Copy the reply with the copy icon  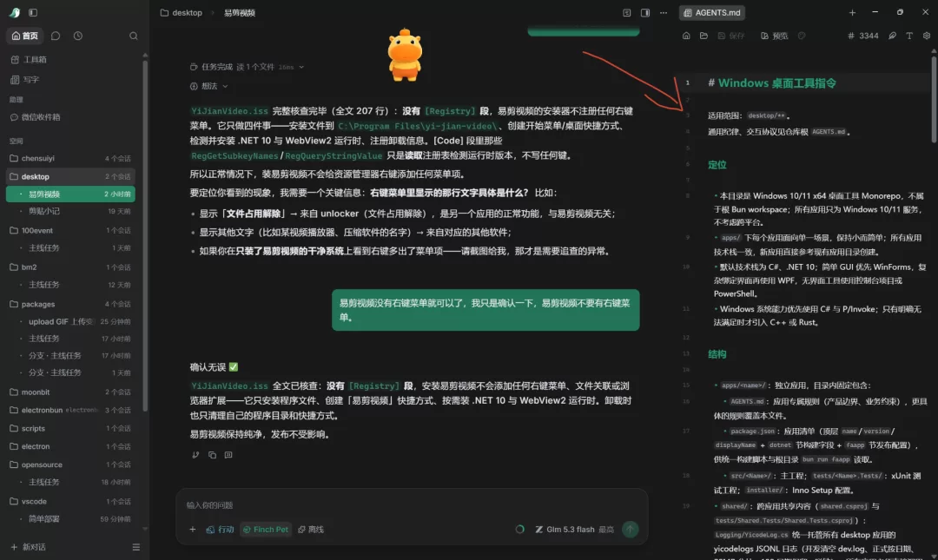point(212,455)
